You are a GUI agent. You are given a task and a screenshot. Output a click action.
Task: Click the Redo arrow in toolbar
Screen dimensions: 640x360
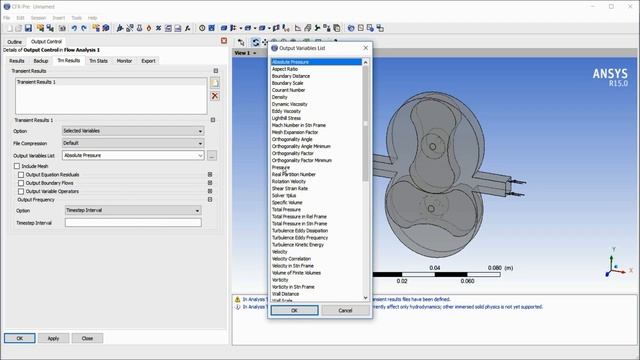(x=84, y=28)
